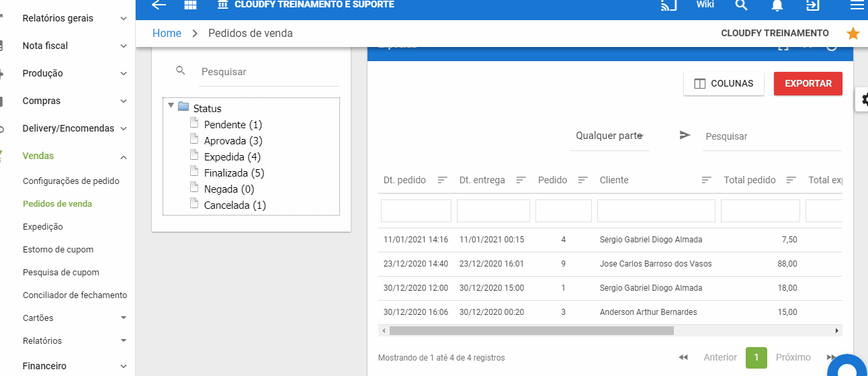The image size is (868, 376).
Task: Select row of Jose Carlos Barroso dos Vasos
Action: pyautogui.click(x=610, y=264)
